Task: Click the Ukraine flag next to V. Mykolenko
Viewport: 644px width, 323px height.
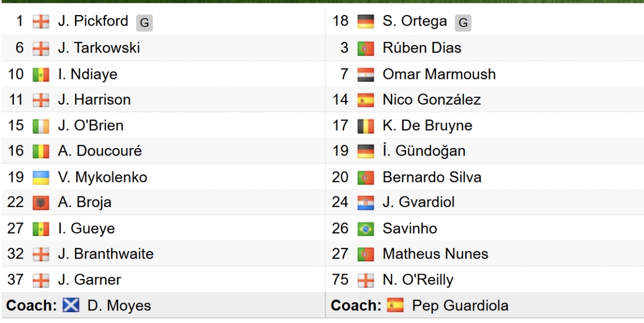Action: pos(41,178)
